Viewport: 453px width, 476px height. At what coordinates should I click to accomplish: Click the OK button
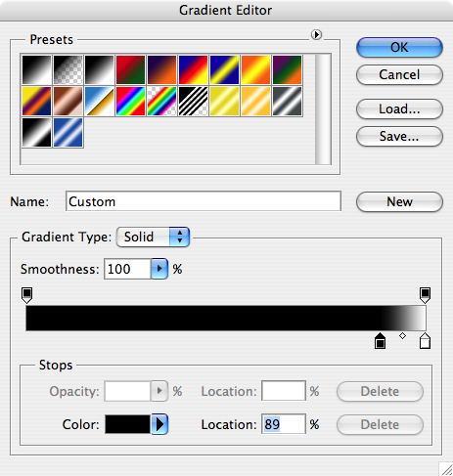399,48
